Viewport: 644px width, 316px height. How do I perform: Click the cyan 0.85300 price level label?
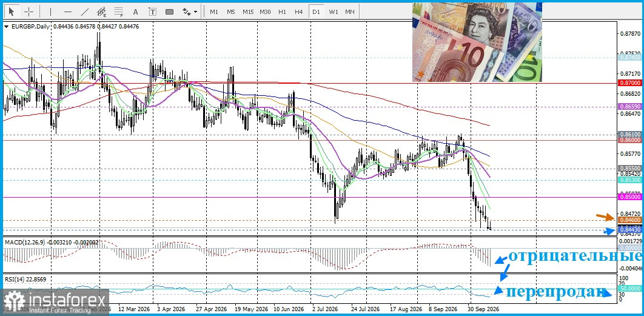pyautogui.click(x=631, y=180)
